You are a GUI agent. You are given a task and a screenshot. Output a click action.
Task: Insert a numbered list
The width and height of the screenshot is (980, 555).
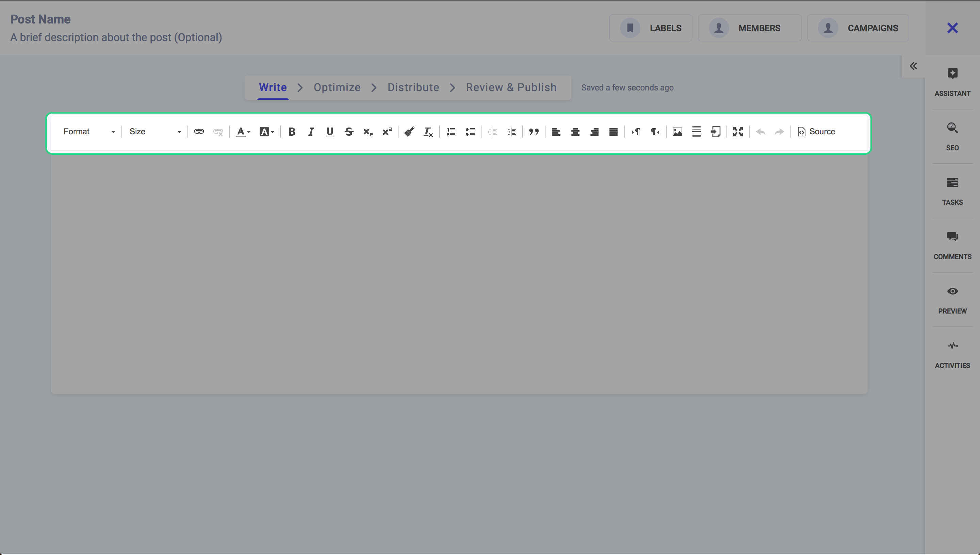(451, 132)
